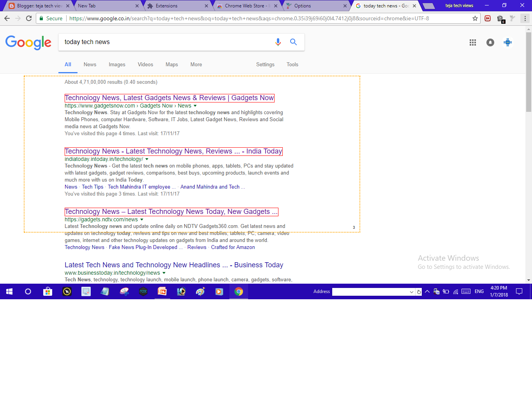Open the Adblock Plus extension icon
The height and width of the screenshot is (399, 532).
pos(487,18)
